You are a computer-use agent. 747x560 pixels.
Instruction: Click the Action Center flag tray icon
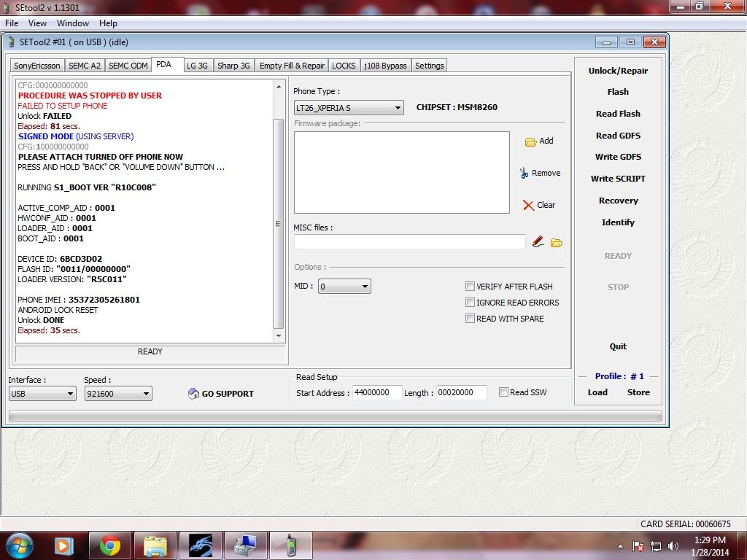click(x=638, y=546)
